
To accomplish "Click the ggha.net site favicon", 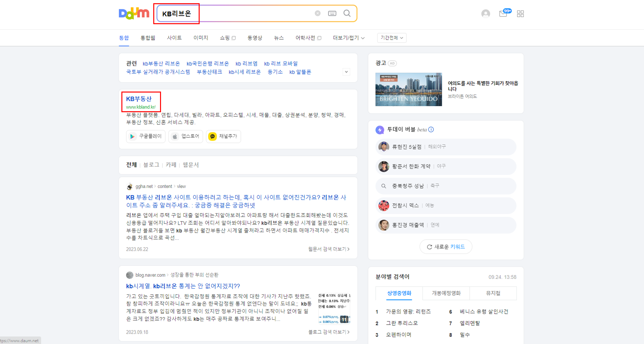I will pos(129,186).
